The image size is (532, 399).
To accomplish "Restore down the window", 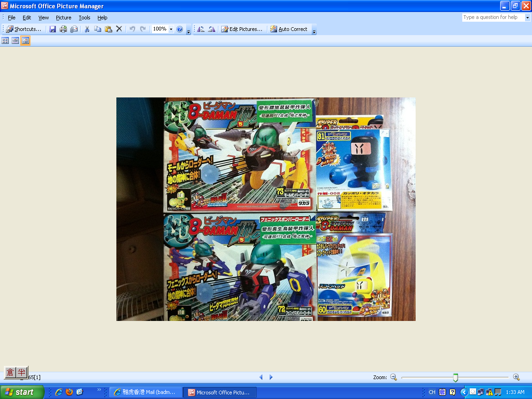I will [x=515, y=6].
